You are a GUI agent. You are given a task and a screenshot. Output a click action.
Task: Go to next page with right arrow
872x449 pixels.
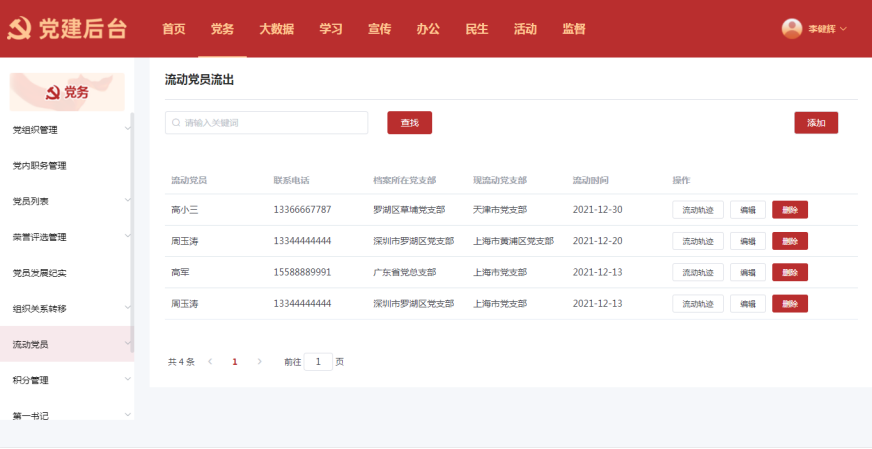260,362
